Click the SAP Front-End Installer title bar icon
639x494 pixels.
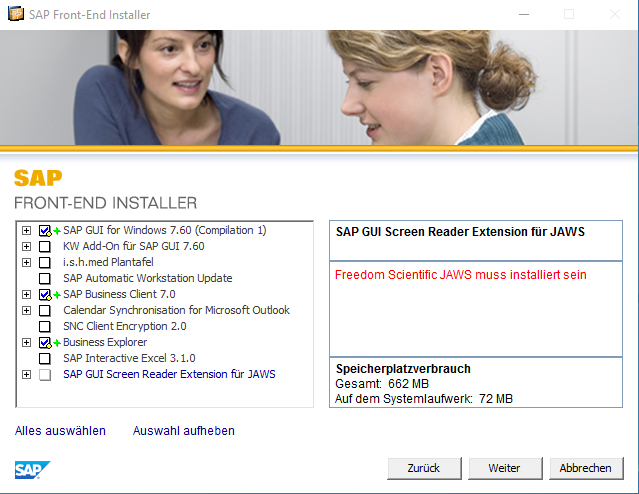(x=16, y=14)
